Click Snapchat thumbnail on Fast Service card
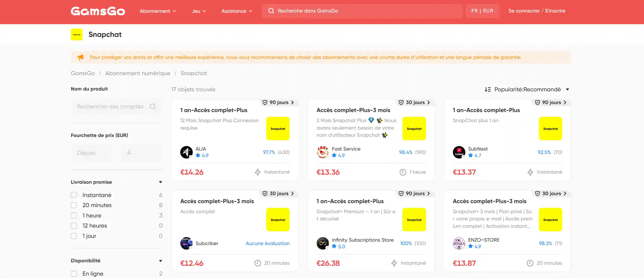Screen dimensions: 644x278 (x=414, y=129)
